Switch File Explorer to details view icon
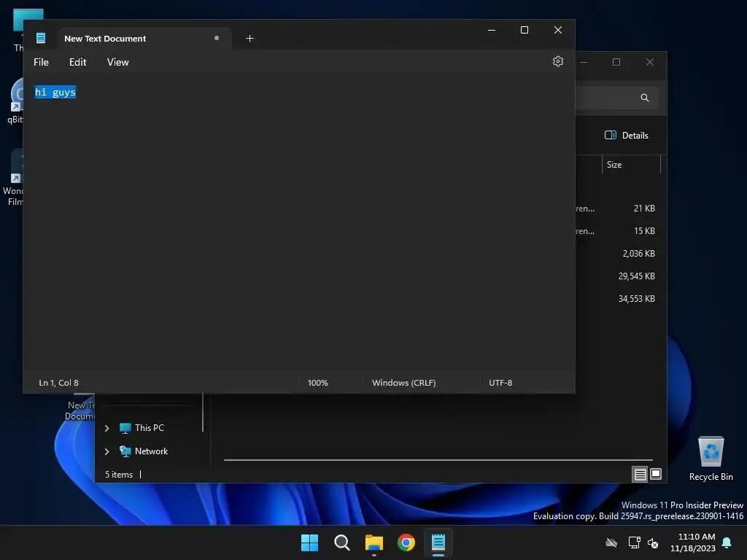 640,474
